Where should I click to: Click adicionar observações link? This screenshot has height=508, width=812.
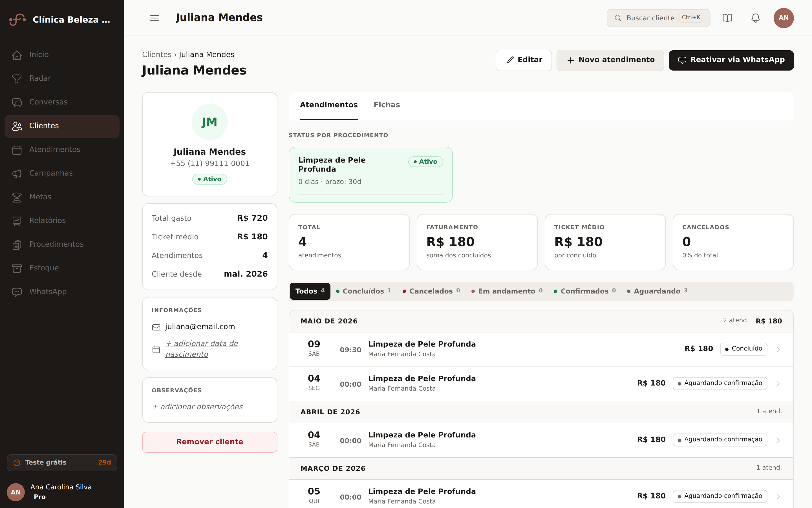pos(197,406)
